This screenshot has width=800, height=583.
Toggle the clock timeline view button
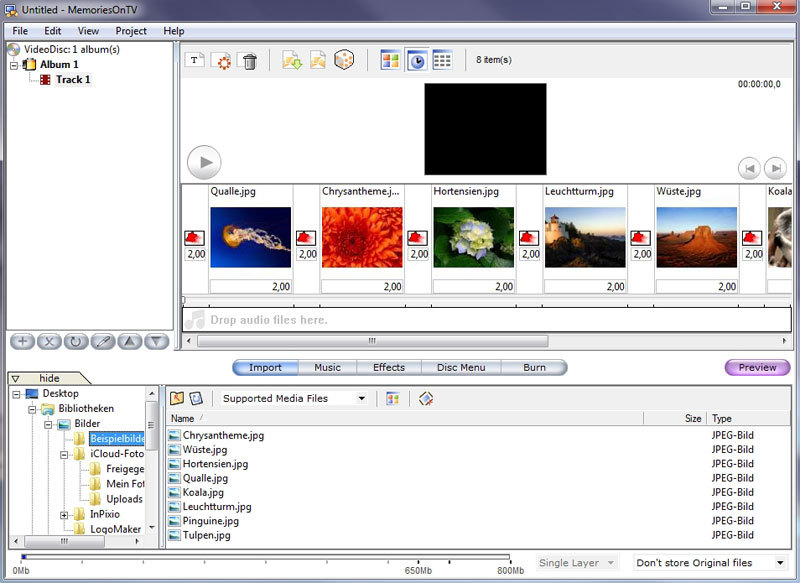click(416, 61)
